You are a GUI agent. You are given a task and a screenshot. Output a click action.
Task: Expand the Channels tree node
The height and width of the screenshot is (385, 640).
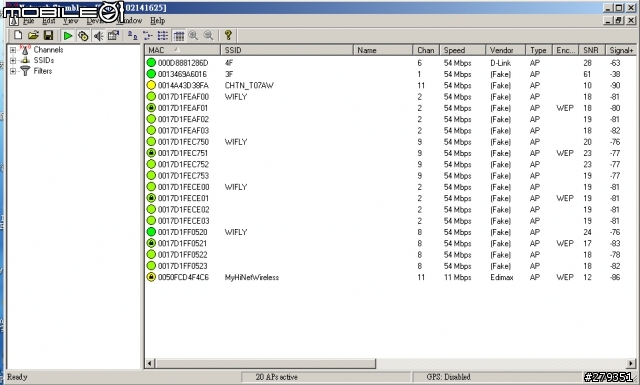tap(13, 50)
